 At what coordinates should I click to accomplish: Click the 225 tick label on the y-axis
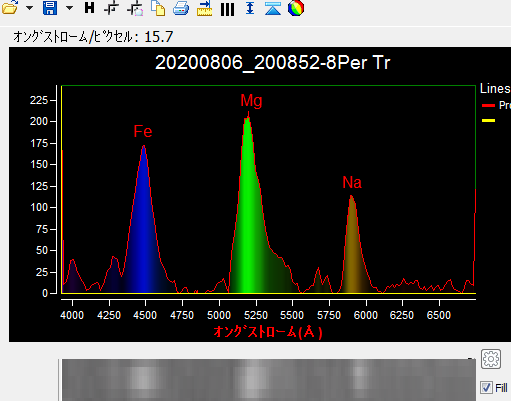[39, 100]
